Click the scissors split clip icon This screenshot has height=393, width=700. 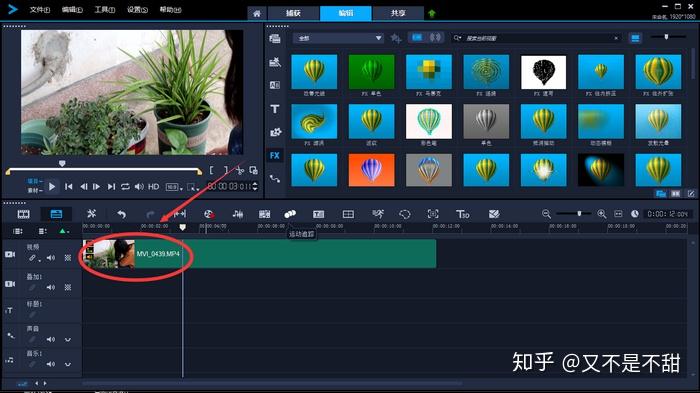(240, 170)
